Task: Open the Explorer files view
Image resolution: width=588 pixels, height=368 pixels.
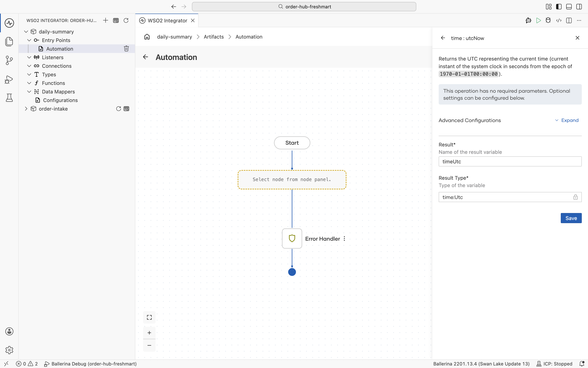Action: (9, 42)
